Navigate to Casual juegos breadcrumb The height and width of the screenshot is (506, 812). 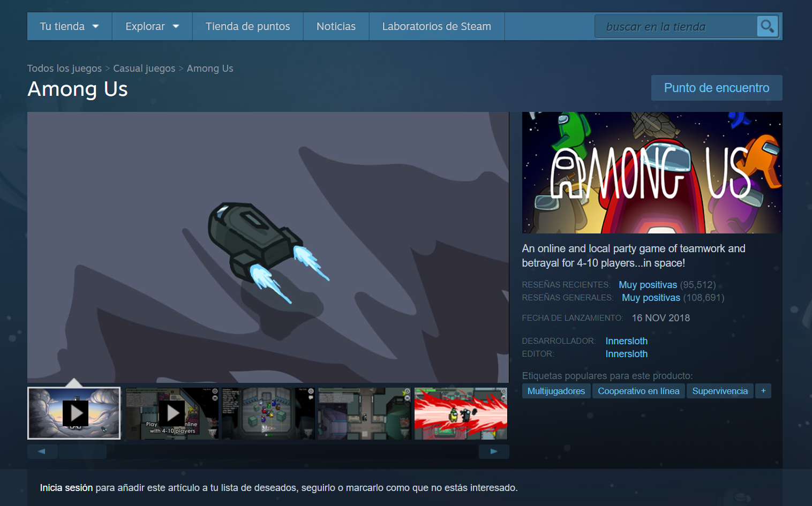pyautogui.click(x=144, y=69)
